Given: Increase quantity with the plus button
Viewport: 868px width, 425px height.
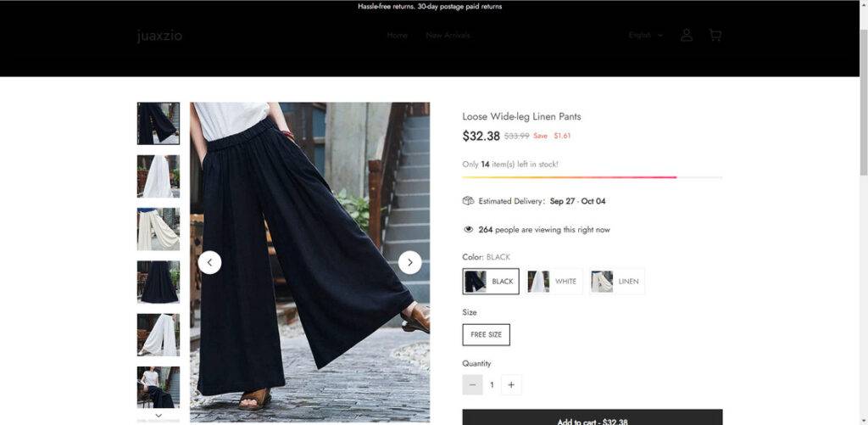Looking at the screenshot, I should [511, 384].
